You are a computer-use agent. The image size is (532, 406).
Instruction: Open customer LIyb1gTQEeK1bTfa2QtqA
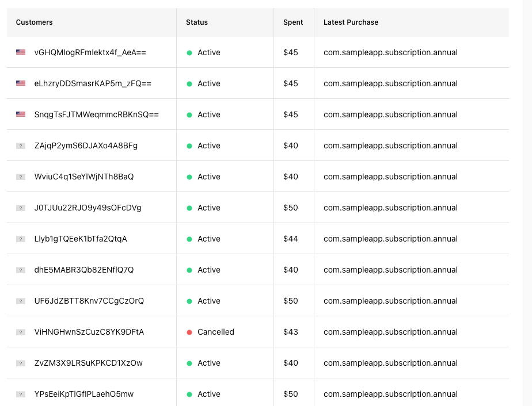coord(81,239)
